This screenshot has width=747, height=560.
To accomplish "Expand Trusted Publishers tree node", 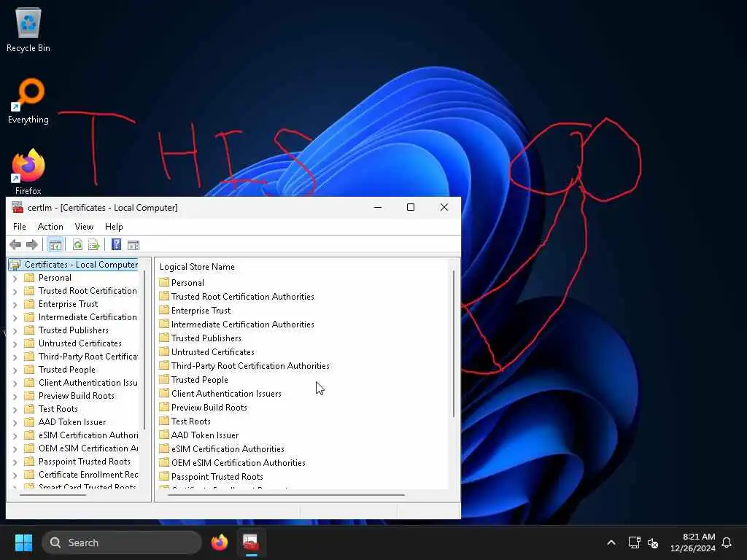I will coord(15,330).
